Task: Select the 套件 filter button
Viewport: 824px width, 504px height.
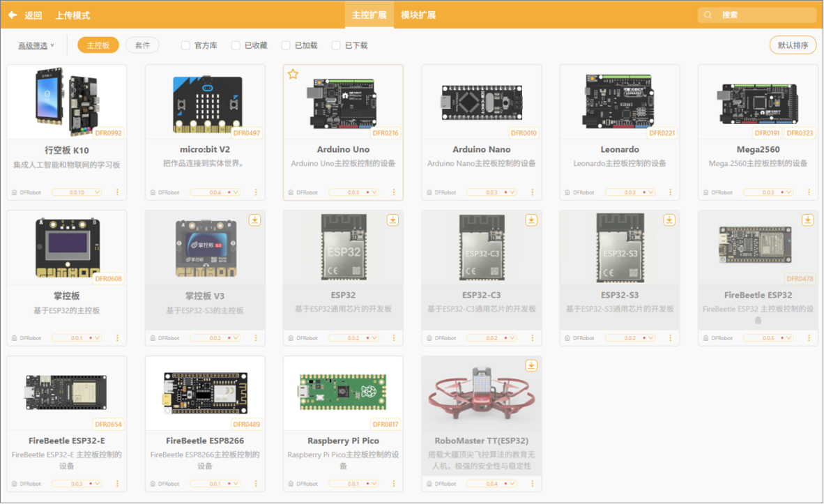Action: coord(142,45)
